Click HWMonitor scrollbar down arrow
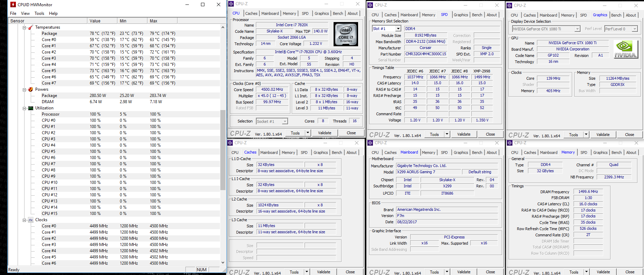The height and width of the screenshot is (275, 644). point(223,262)
